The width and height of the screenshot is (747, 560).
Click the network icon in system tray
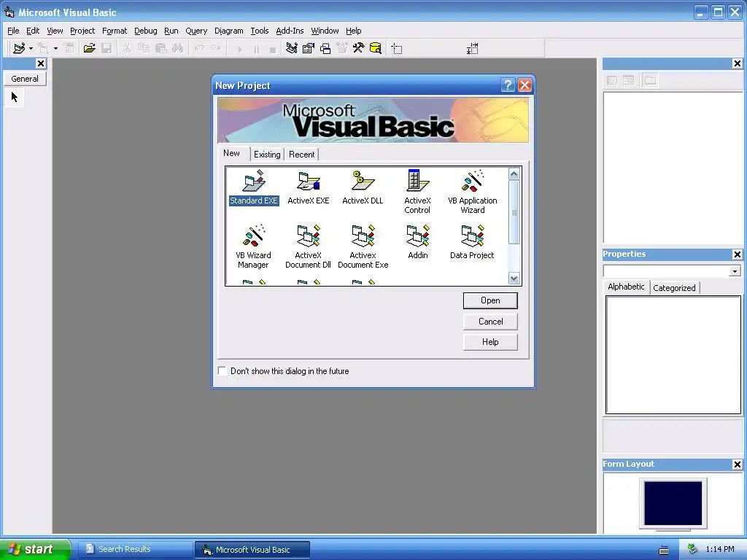692,550
